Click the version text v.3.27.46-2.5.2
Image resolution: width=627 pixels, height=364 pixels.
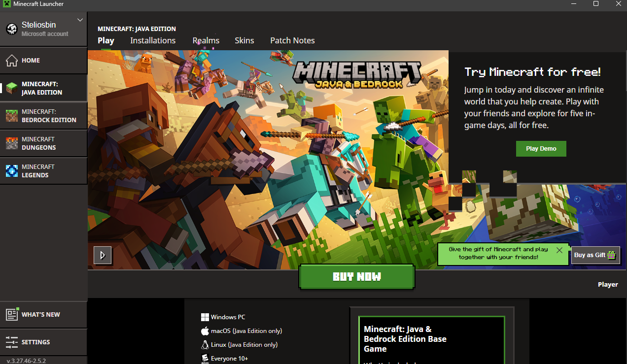point(26,361)
